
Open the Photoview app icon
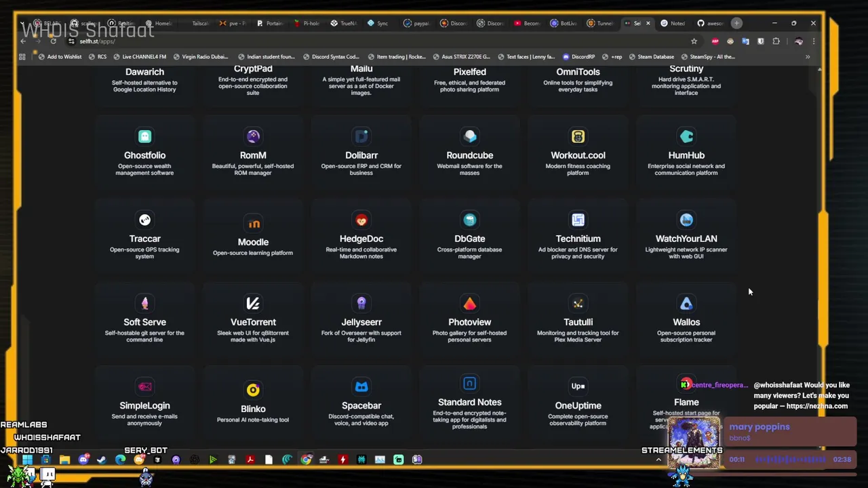(x=470, y=303)
